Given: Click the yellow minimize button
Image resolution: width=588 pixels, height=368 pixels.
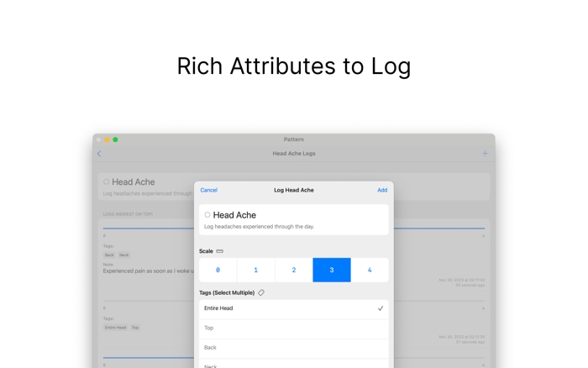Looking at the screenshot, I should tap(107, 139).
